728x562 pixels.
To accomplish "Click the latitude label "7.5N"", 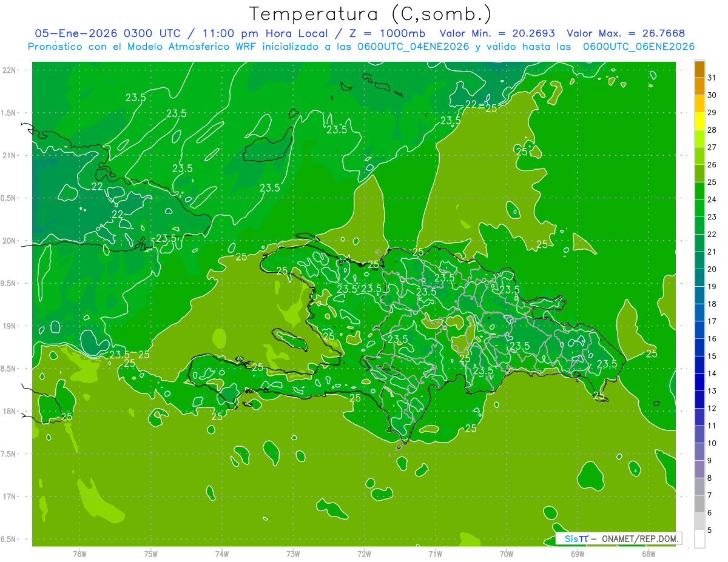I will [x=9, y=454].
